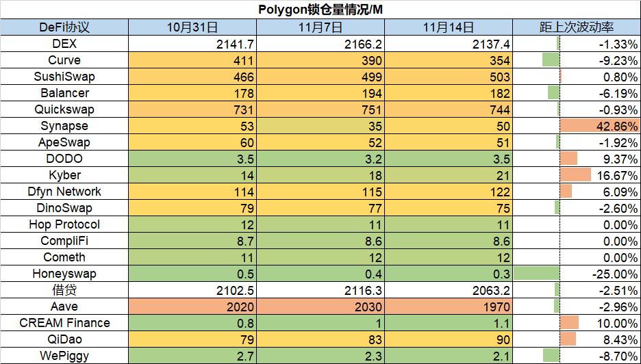The width and height of the screenshot is (641, 364).
Task: Select the 'Kyber' row label
Action: click(x=64, y=175)
